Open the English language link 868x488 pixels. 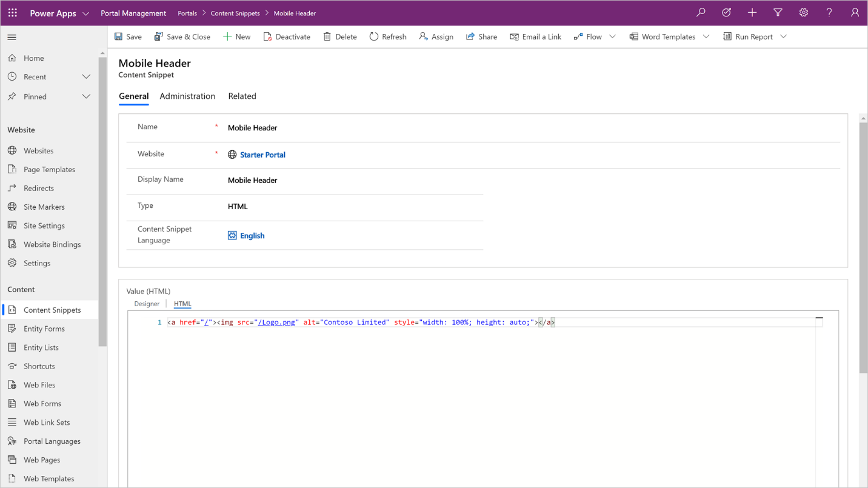252,236
